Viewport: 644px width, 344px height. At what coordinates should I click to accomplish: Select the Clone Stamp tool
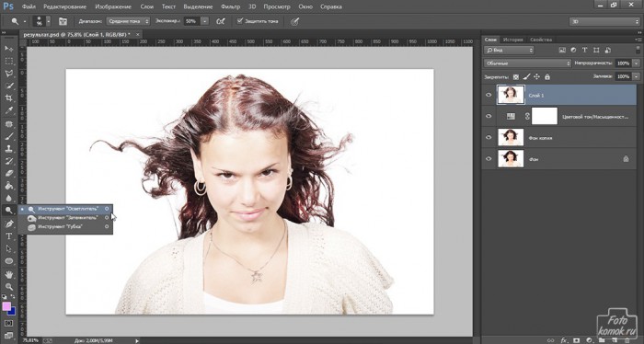pyautogui.click(x=8, y=149)
